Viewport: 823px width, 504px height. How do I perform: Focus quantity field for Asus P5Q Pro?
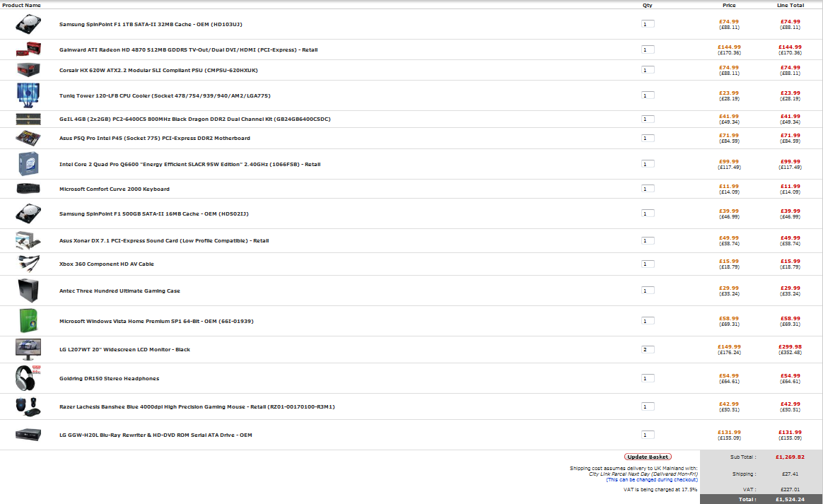[x=648, y=138]
